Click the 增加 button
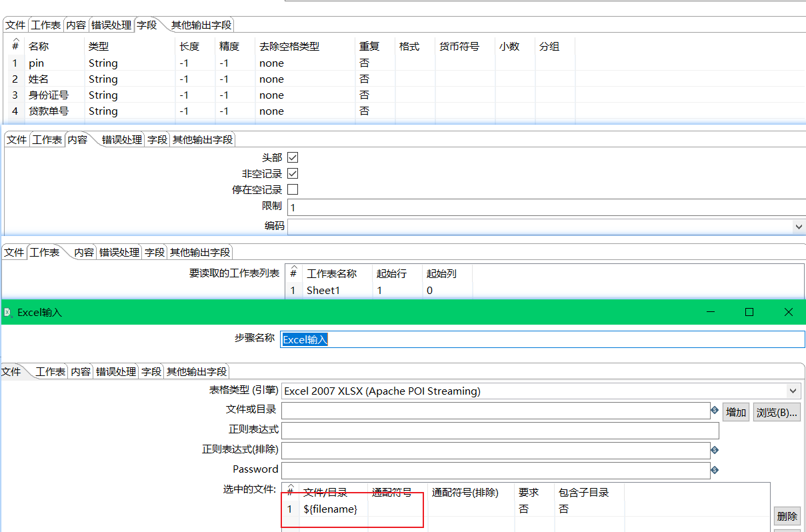806x532 pixels. pyautogui.click(x=736, y=412)
